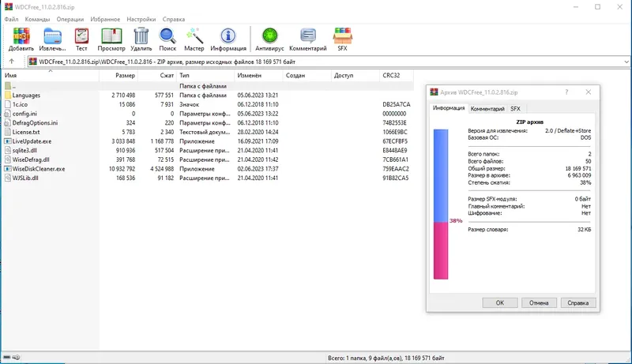632x364 pixels.
Task: Switch to the Комментарий tab in dialog
Action: tap(487, 109)
